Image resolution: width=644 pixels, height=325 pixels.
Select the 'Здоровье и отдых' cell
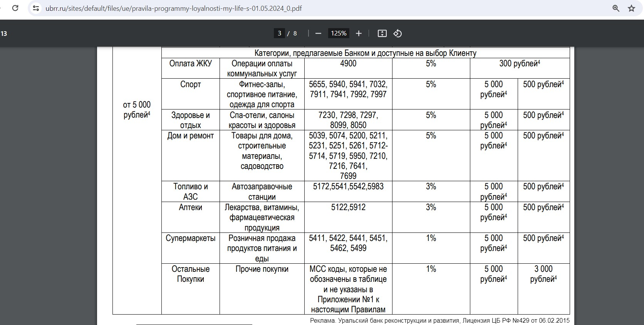pyautogui.click(x=191, y=120)
